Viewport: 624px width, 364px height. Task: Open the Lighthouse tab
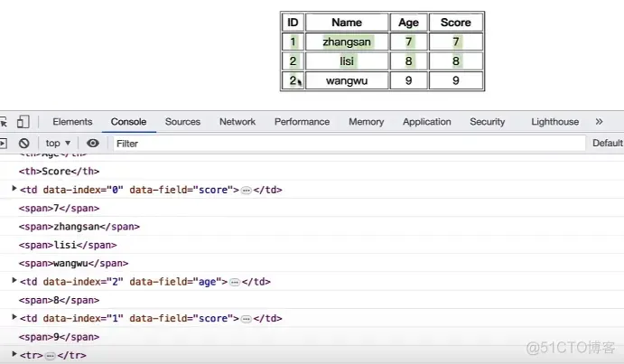coord(555,122)
